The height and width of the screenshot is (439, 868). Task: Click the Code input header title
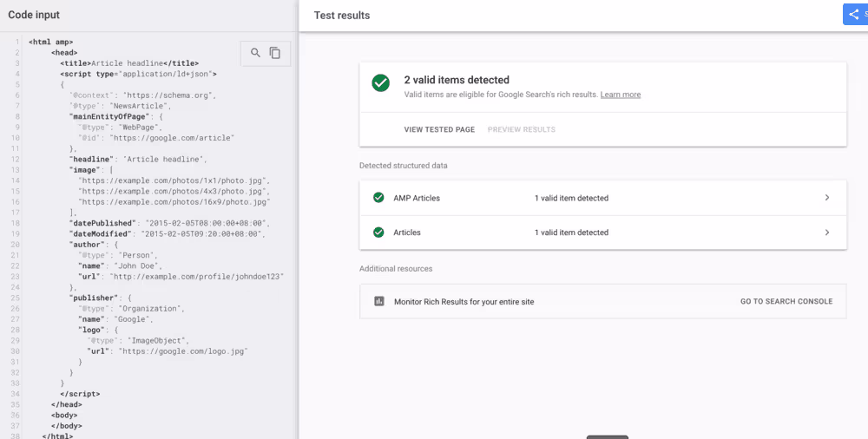tap(34, 15)
